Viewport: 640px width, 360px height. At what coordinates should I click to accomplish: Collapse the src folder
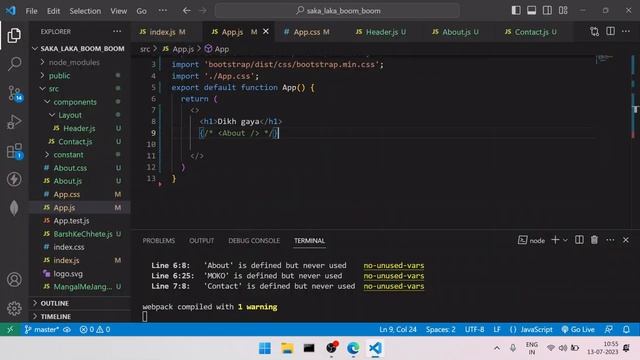click(42, 89)
